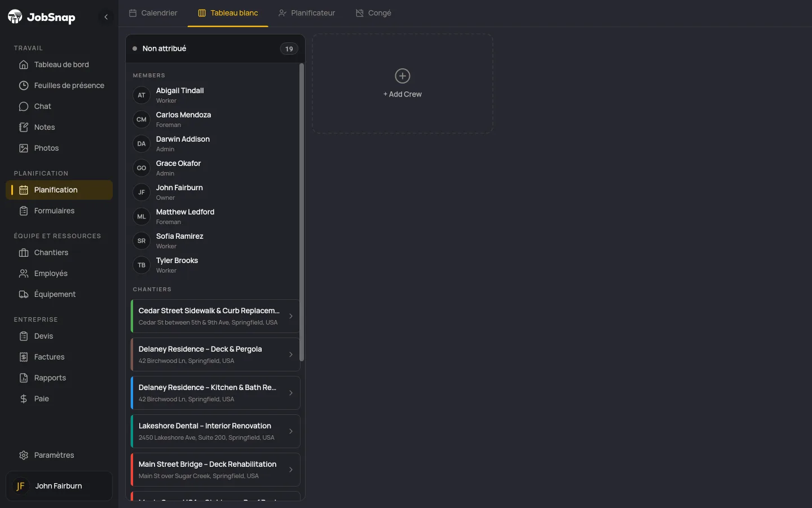Select the Tableau blanc tab

coord(228,13)
